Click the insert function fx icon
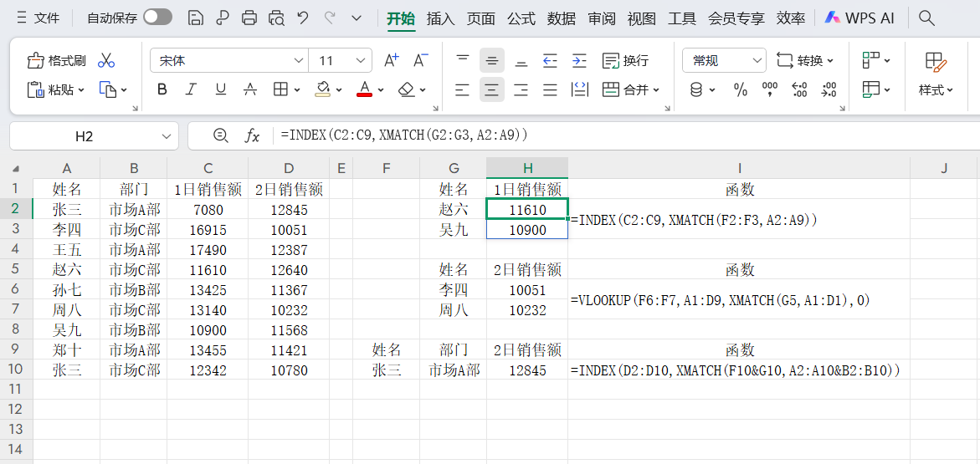 click(x=252, y=135)
